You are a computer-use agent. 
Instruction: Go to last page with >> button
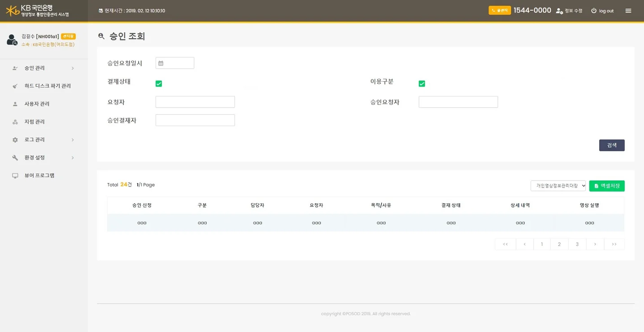(614, 244)
